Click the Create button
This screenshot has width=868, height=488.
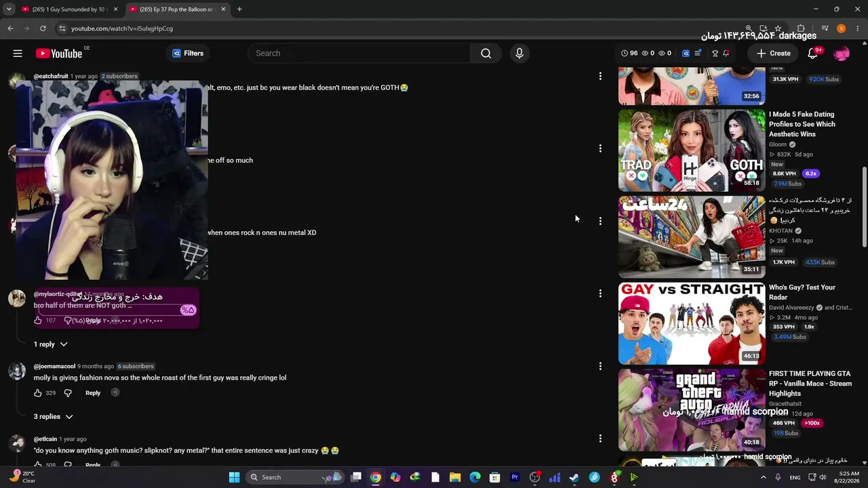774,54
